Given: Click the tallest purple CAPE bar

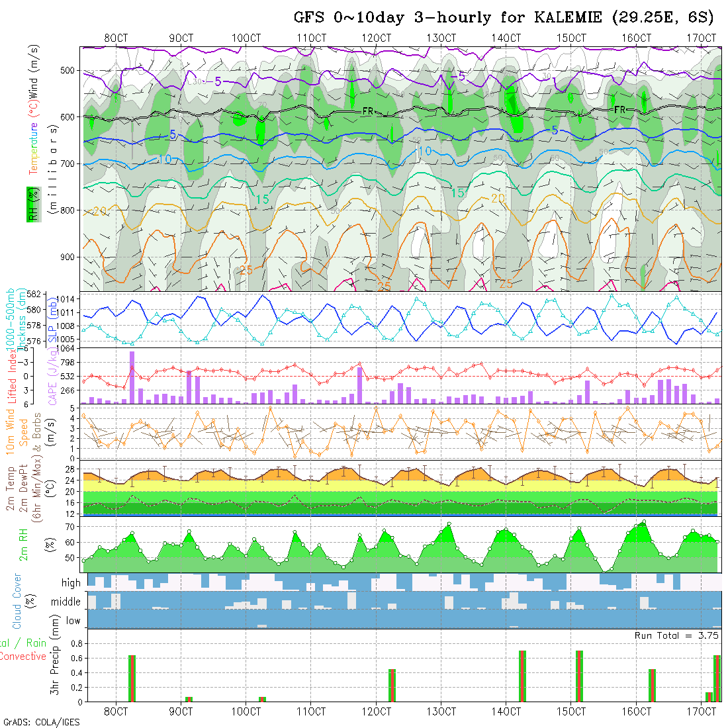Looking at the screenshot, I should 132,377.
